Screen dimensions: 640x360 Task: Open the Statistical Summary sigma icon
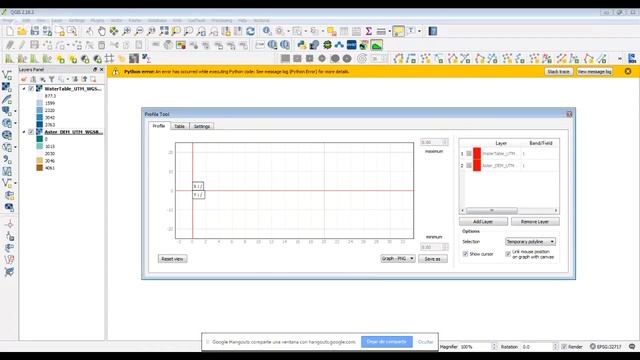coord(369,31)
